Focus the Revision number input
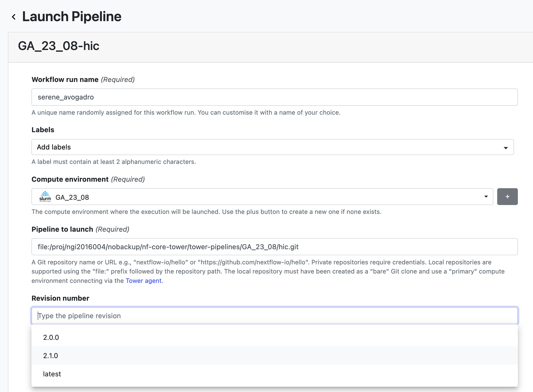The height and width of the screenshot is (392, 533). pyautogui.click(x=274, y=316)
